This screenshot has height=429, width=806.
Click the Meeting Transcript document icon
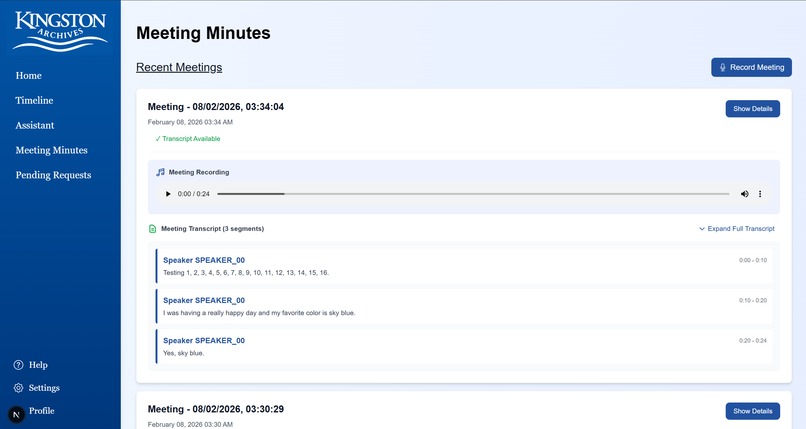point(152,229)
